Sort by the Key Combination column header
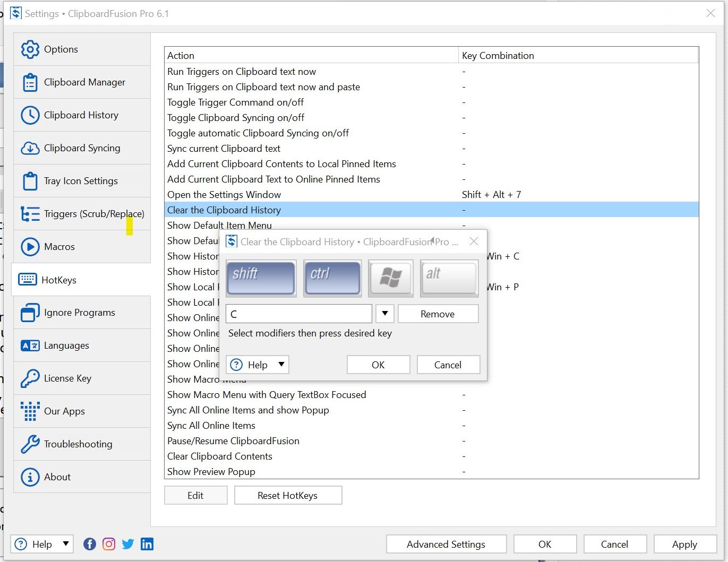Image resolution: width=728 pixels, height=562 pixels. pyautogui.click(x=578, y=55)
